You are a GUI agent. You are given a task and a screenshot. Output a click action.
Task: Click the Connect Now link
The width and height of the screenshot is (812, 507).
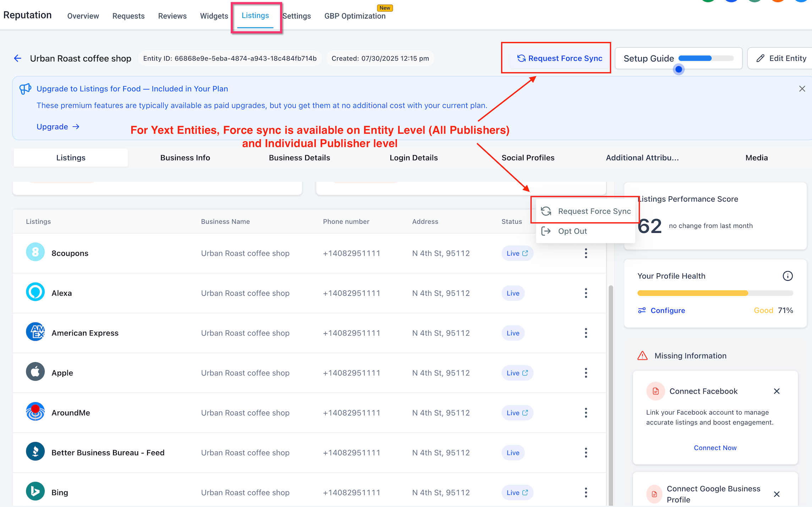[x=715, y=448]
